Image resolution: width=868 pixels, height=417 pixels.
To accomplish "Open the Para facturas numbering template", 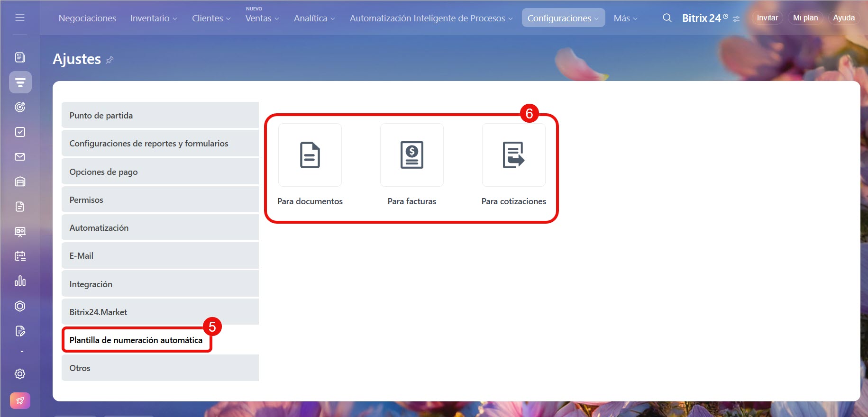I will pyautogui.click(x=411, y=155).
